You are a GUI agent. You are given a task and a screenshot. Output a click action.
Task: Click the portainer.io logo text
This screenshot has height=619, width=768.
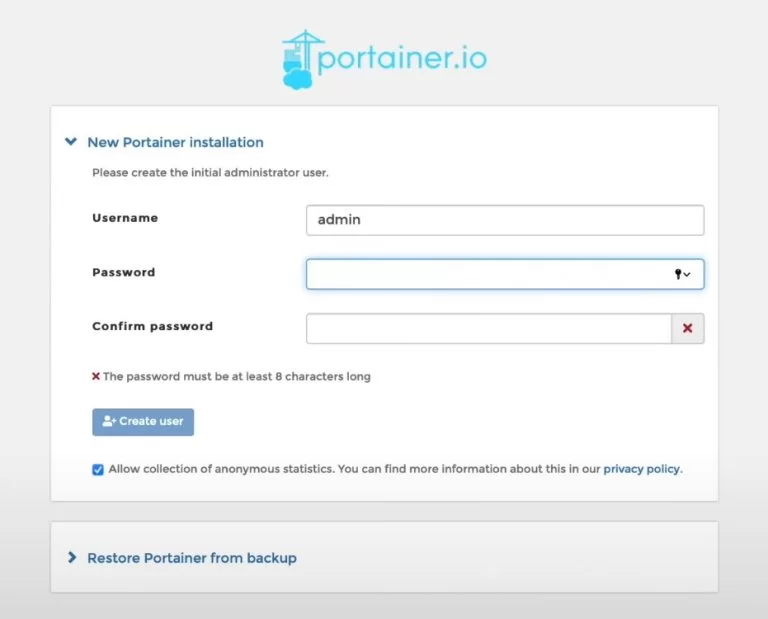coord(402,57)
